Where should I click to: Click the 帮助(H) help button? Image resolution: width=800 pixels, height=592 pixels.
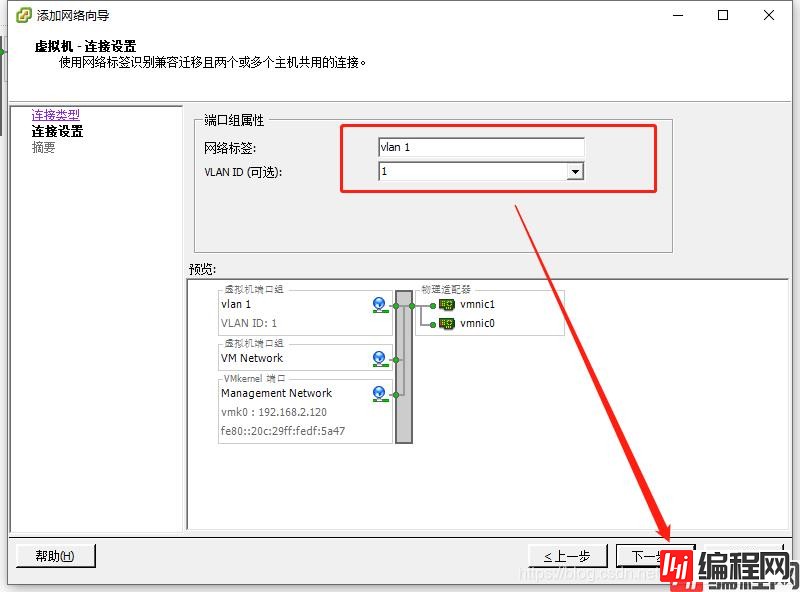(55, 555)
